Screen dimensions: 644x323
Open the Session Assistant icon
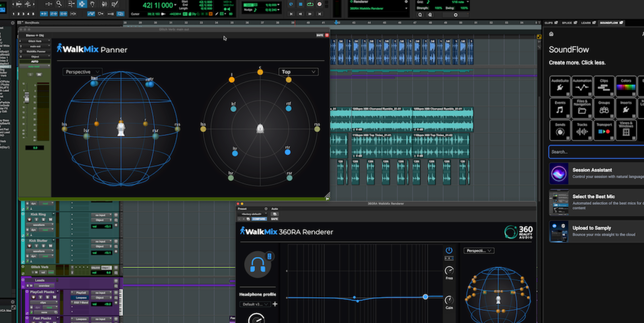tap(559, 174)
